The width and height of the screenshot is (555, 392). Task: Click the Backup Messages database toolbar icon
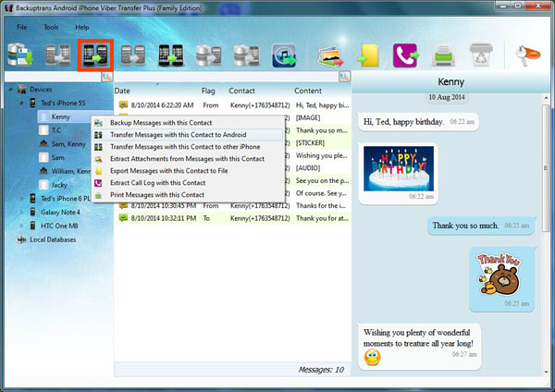(x=20, y=55)
